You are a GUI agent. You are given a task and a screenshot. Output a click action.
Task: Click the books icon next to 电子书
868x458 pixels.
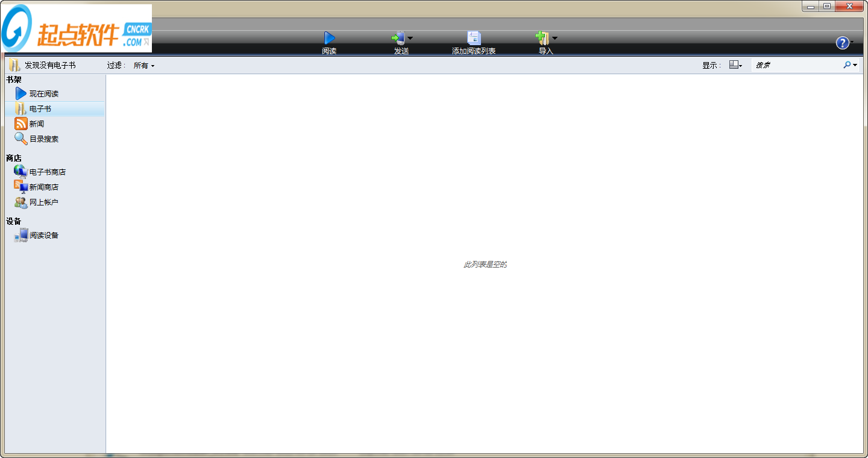21,108
